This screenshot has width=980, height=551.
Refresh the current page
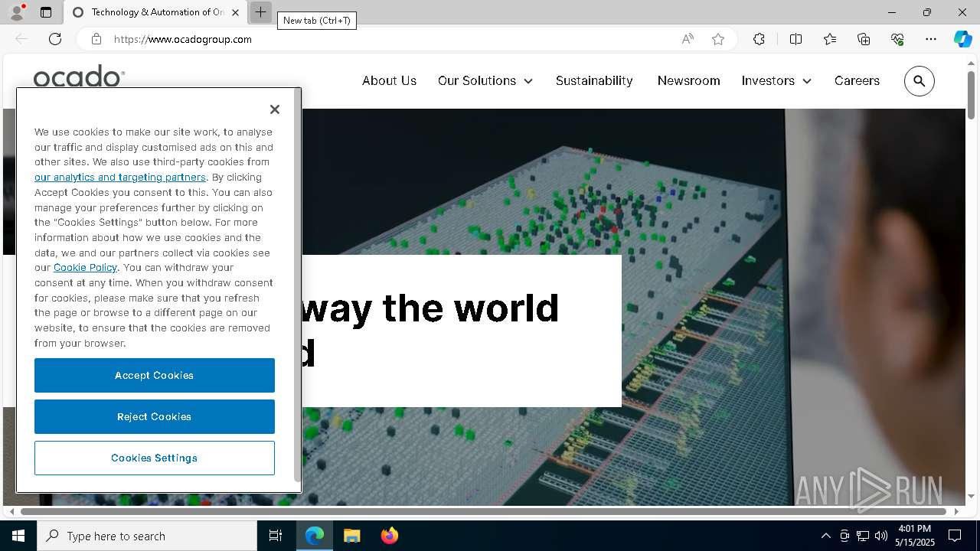pyautogui.click(x=55, y=39)
